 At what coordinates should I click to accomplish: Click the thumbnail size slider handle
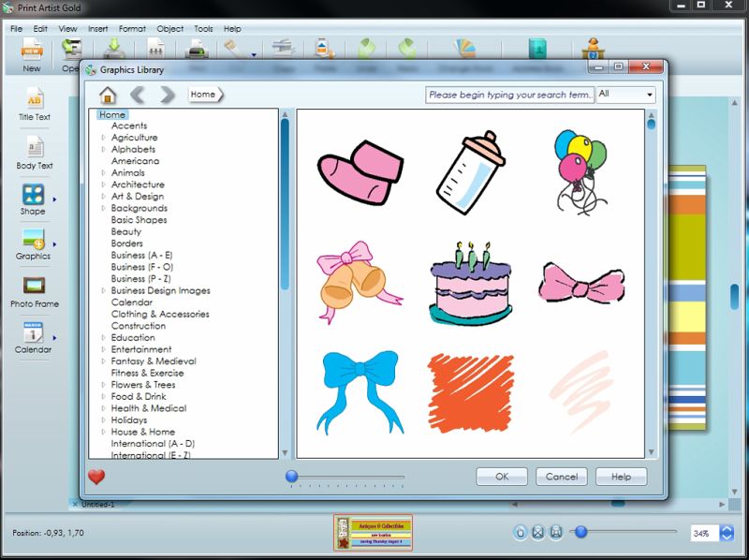(x=291, y=476)
